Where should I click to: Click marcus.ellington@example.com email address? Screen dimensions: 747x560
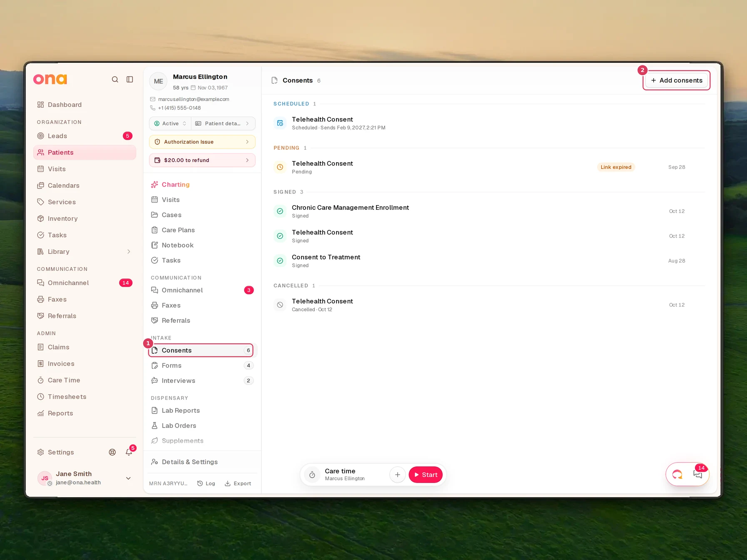194,99
